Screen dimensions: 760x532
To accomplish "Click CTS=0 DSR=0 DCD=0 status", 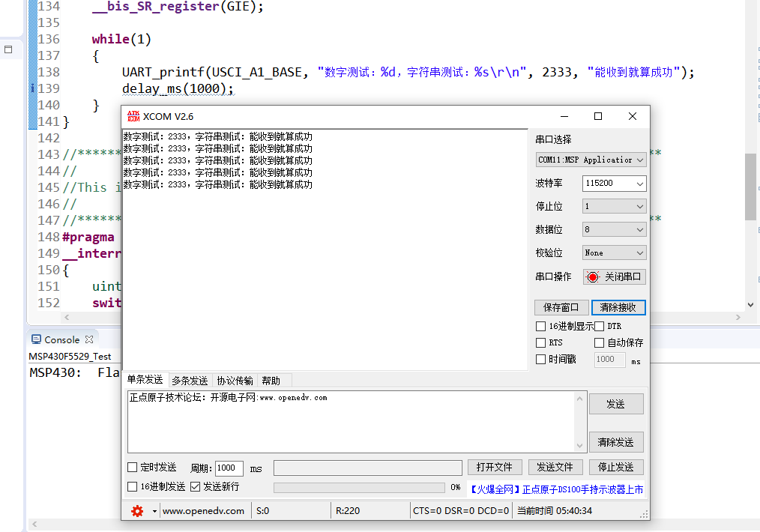I will [x=460, y=511].
